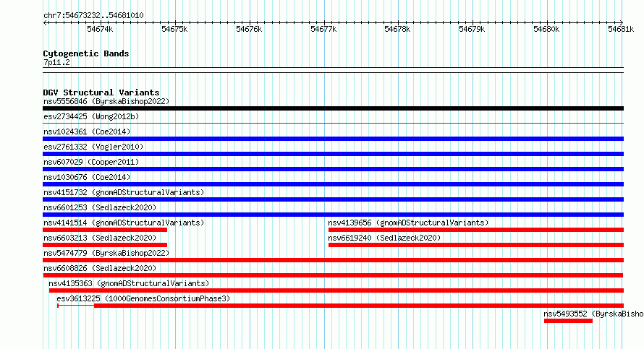The width and height of the screenshot is (644, 349).
Task: Open variant esv3613225 (1000GenomesConsortiumPhase3) label
Action: (x=143, y=298)
